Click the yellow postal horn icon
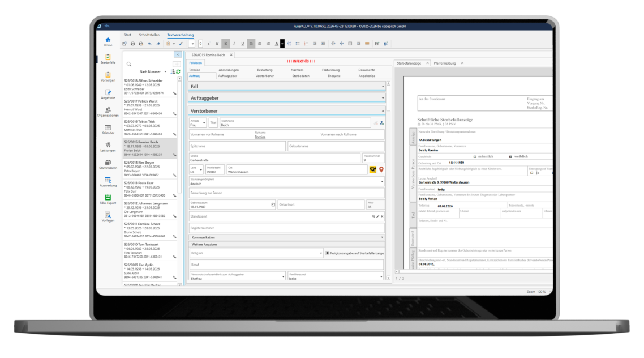 coord(373,169)
